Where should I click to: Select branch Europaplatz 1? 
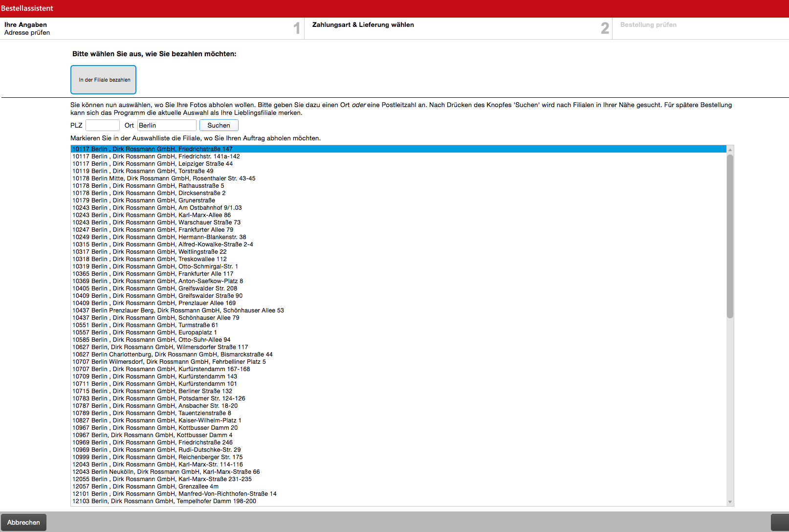tap(398, 332)
